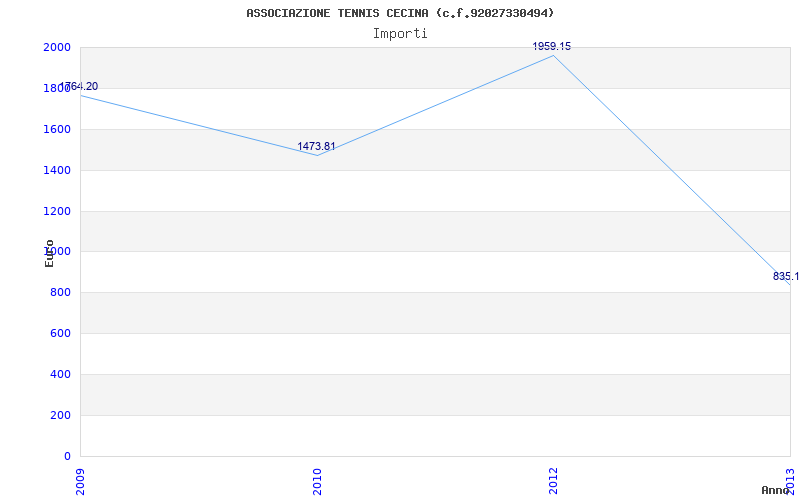The height and width of the screenshot is (500, 800).
Task: Click the 1400 y-axis tick label
Action: [x=57, y=170]
